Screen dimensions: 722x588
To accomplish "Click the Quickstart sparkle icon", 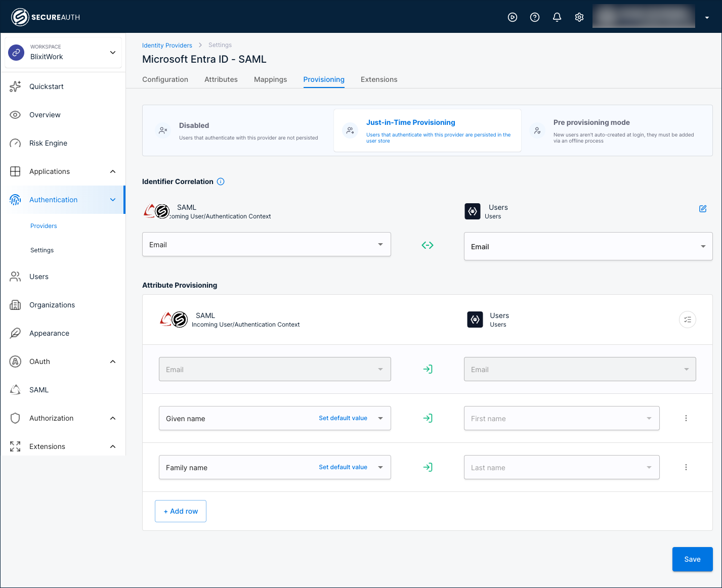I will 15,86.
